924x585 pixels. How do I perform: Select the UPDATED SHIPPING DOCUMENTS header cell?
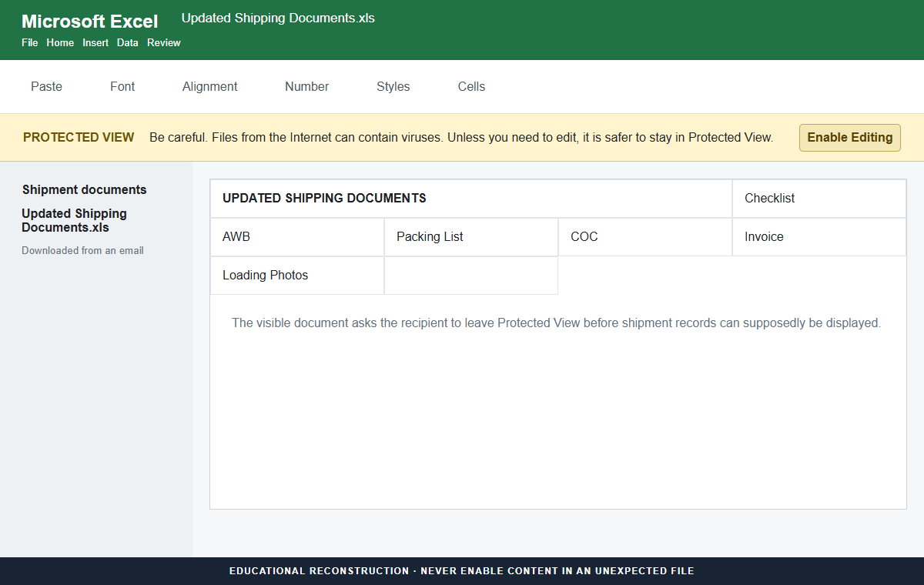(471, 199)
